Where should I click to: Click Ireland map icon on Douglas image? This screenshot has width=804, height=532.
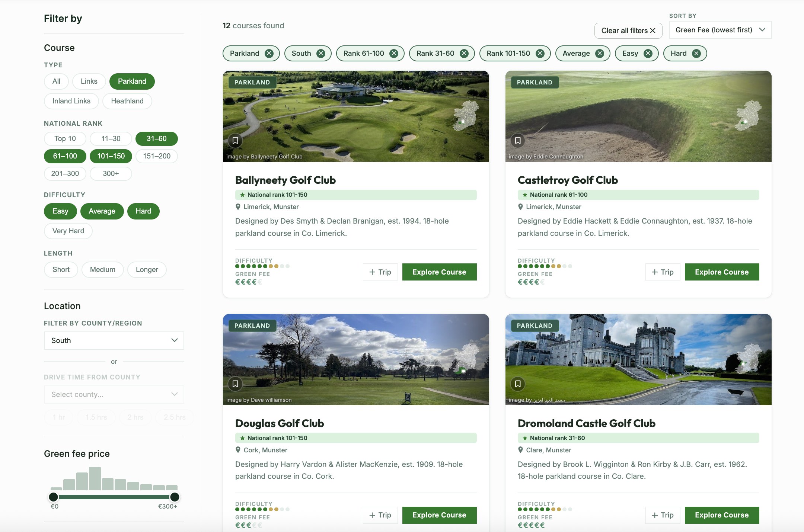pyautogui.click(x=466, y=359)
